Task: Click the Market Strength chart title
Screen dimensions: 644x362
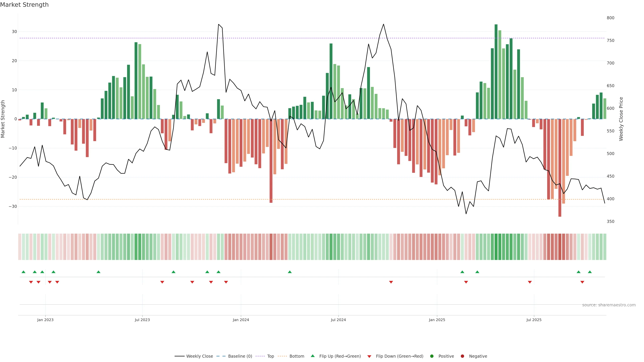Action: click(x=24, y=5)
